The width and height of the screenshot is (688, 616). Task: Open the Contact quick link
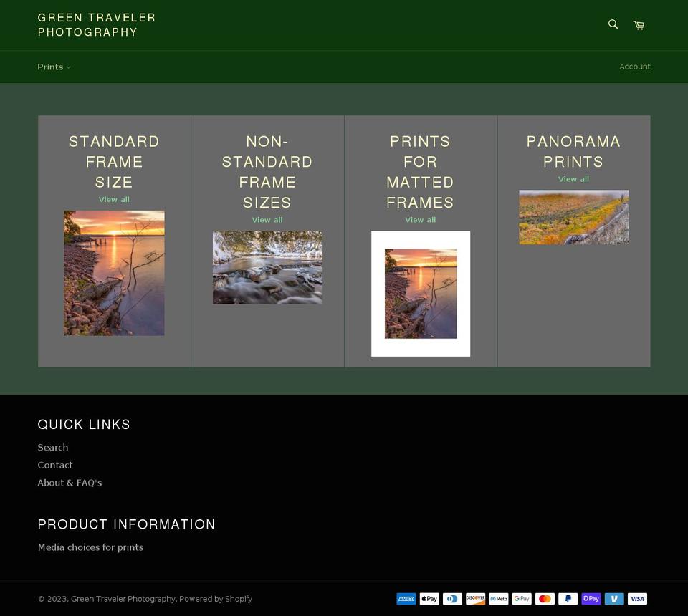point(55,465)
